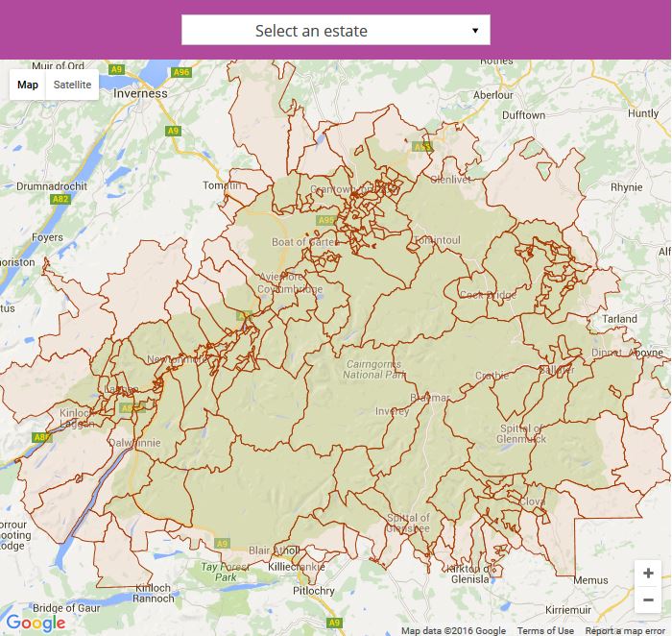
Task: Zoom in with the plus button
Action: point(648,573)
